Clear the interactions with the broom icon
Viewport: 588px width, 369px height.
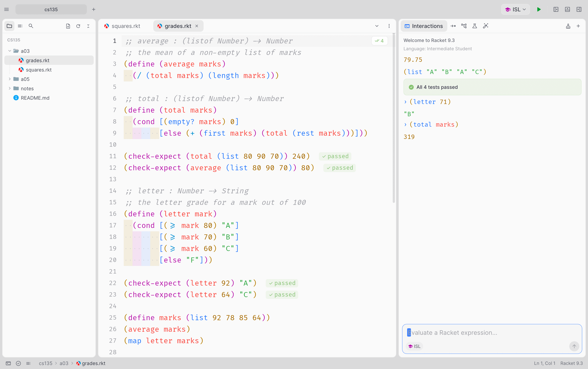[568, 26]
